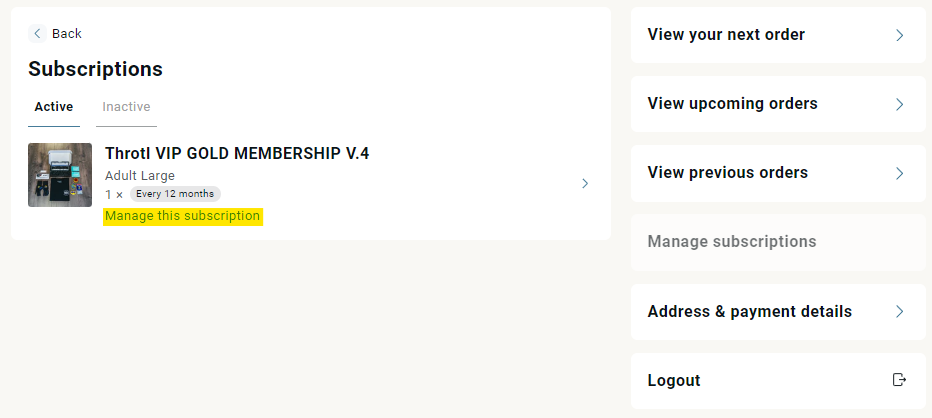Open View previous orders
Screen dimensions: 932x418
[778, 173]
